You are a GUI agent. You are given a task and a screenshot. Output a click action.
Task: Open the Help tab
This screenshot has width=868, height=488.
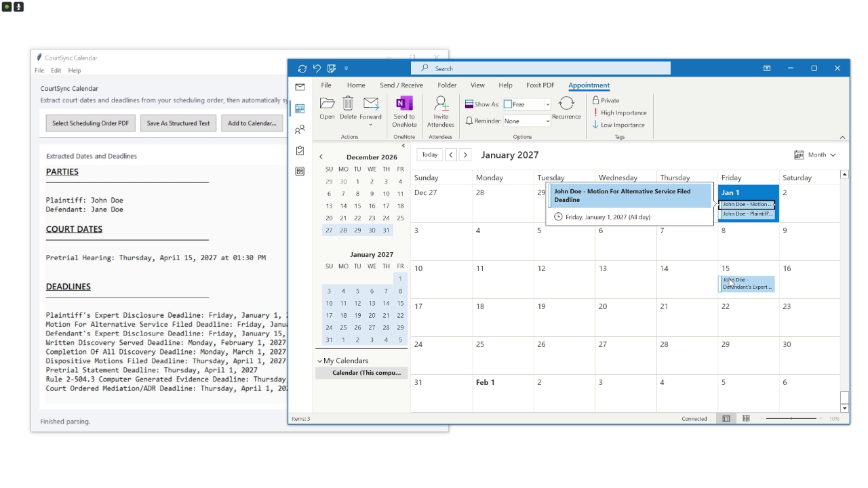[x=505, y=85]
